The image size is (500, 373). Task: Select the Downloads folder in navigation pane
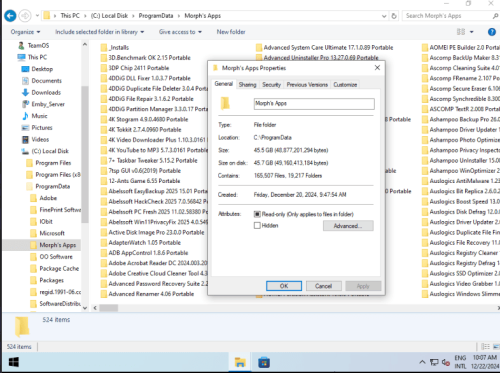click(46, 92)
